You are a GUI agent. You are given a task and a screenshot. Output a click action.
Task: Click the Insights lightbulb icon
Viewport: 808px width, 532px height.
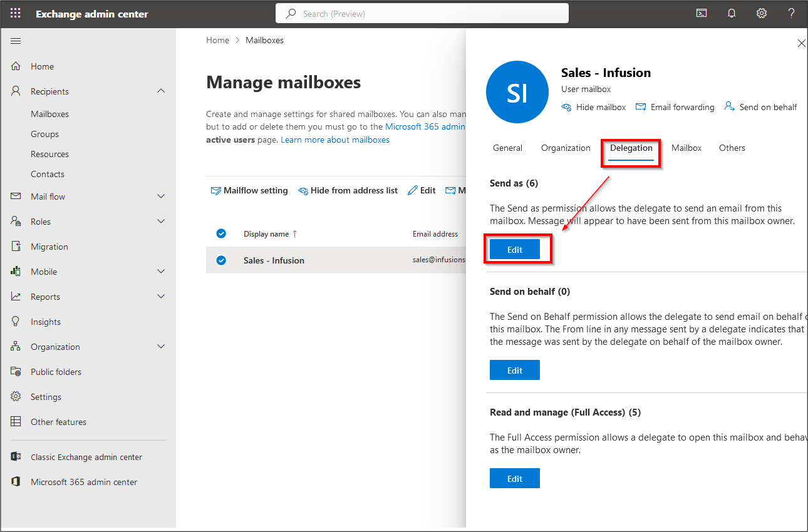tap(16, 322)
